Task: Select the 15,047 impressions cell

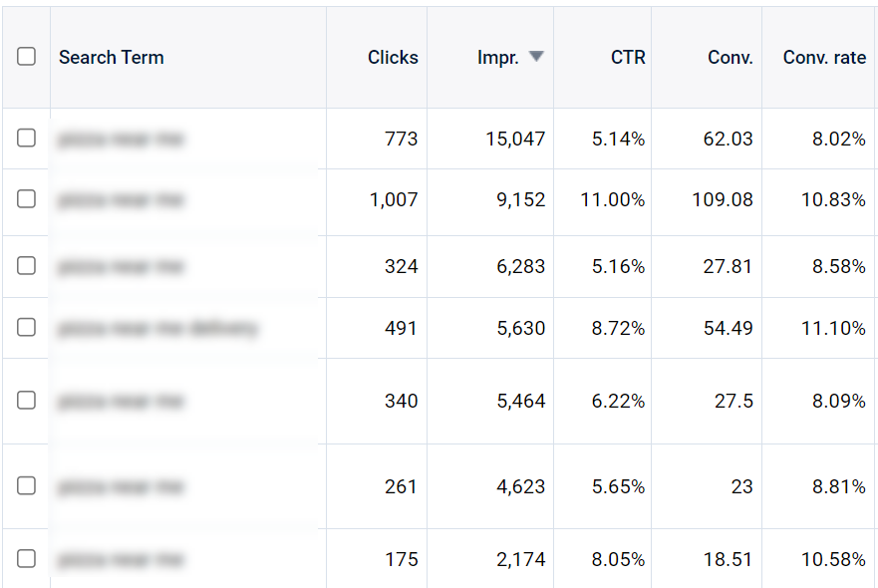Action: click(515, 139)
